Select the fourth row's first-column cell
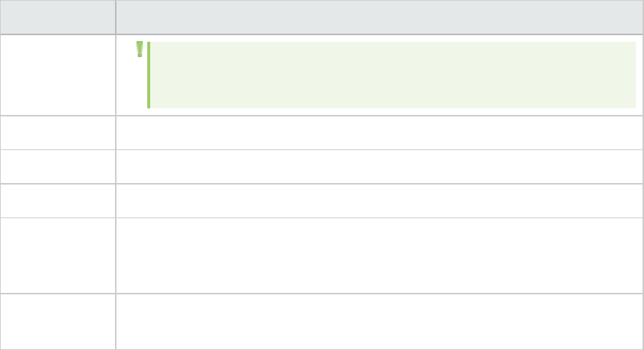The image size is (644, 350). coord(58,201)
